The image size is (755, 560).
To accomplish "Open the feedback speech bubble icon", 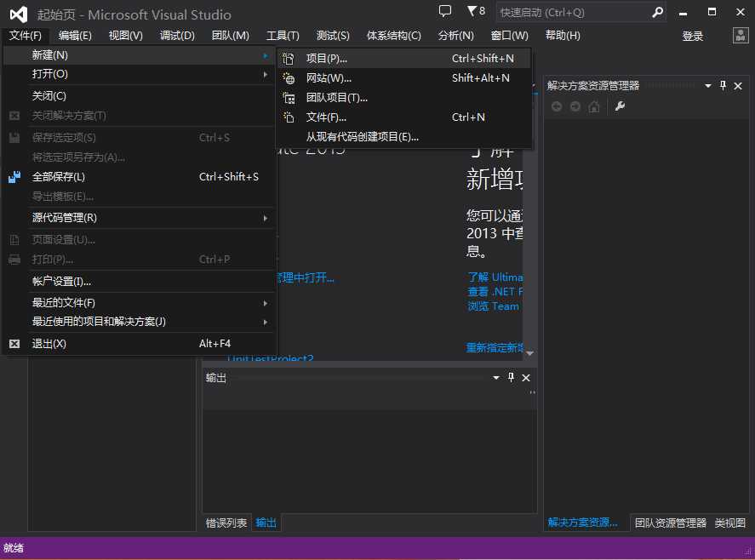I will coord(445,11).
